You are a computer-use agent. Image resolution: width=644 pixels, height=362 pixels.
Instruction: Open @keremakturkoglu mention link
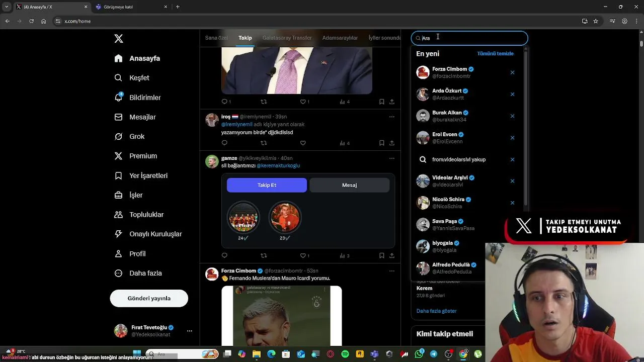point(278,166)
